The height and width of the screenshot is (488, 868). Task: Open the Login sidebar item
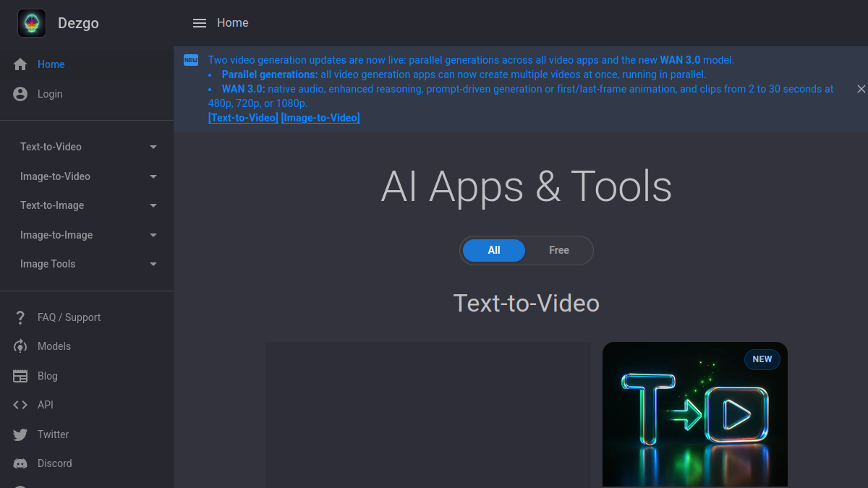87,94
